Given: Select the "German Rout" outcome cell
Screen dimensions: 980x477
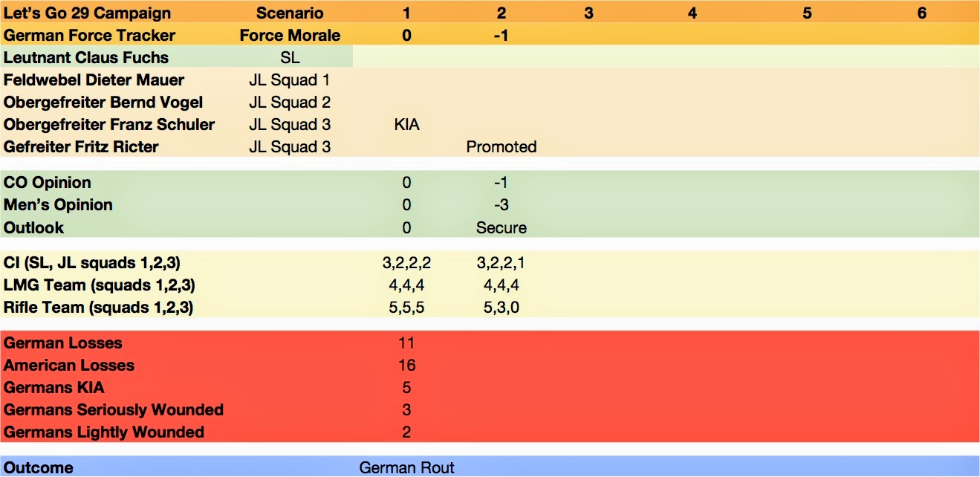Looking at the screenshot, I should pos(406,468).
